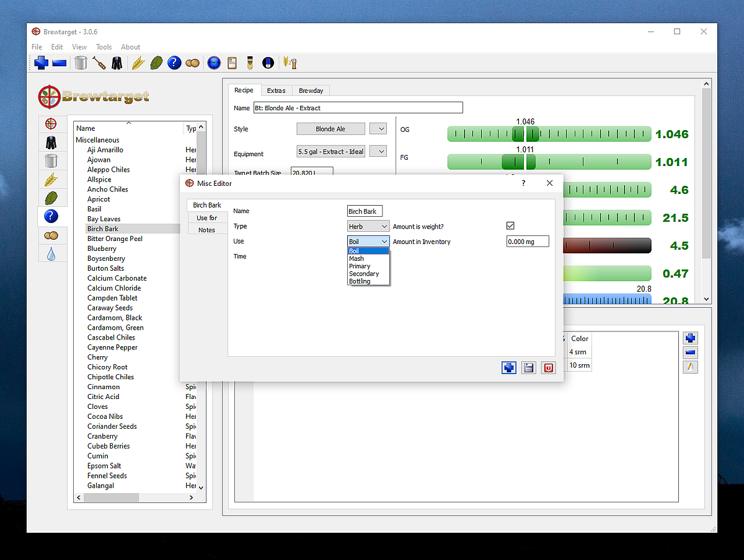Click the Name column header in misc list
Screen dimensions: 744x560
129,128
